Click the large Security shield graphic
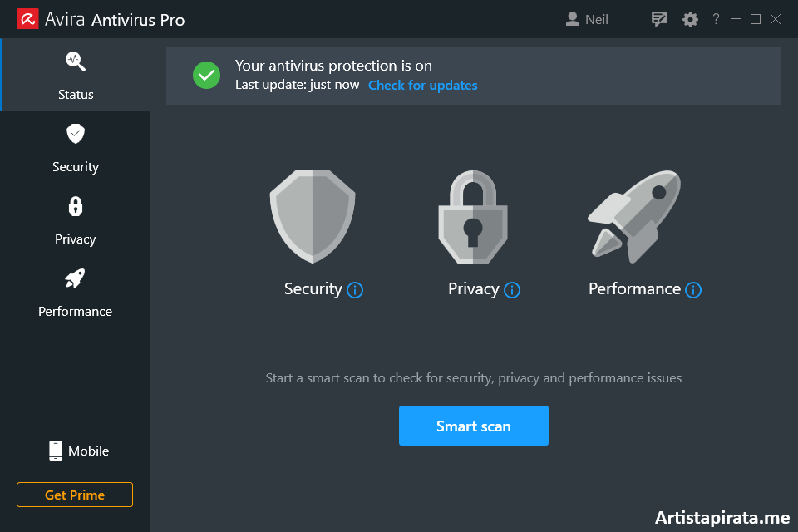The image size is (798, 532). click(312, 216)
